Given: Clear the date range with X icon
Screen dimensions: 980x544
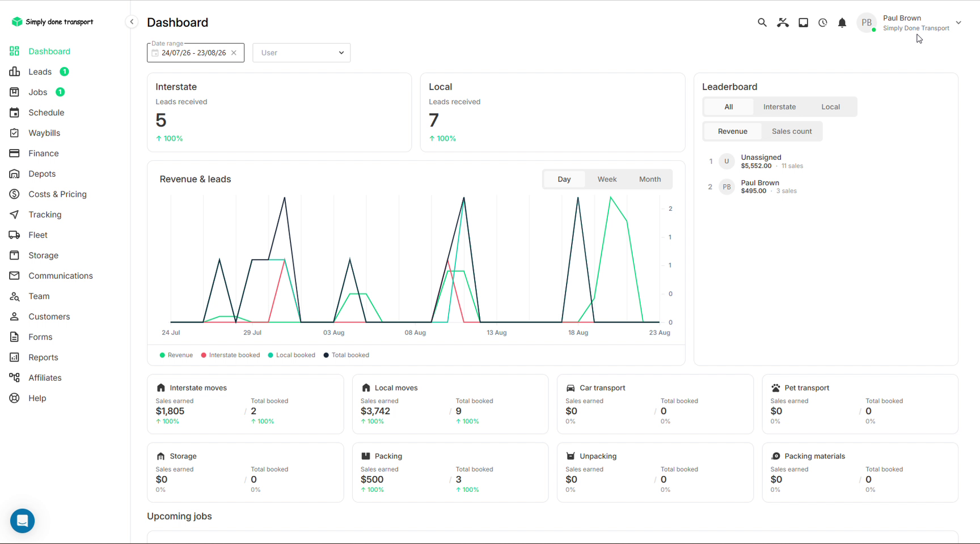Looking at the screenshot, I should (234, 53).
